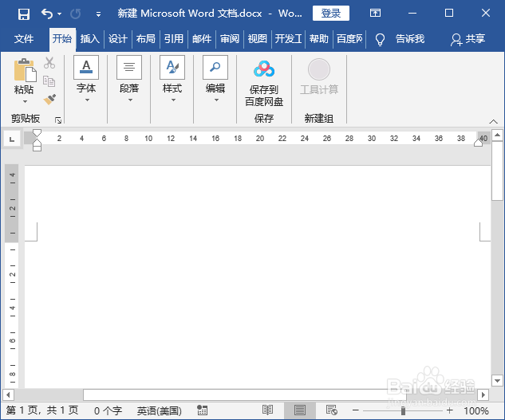
Task: Switch to Print Layout view
Action: click(x=299, y=410)
